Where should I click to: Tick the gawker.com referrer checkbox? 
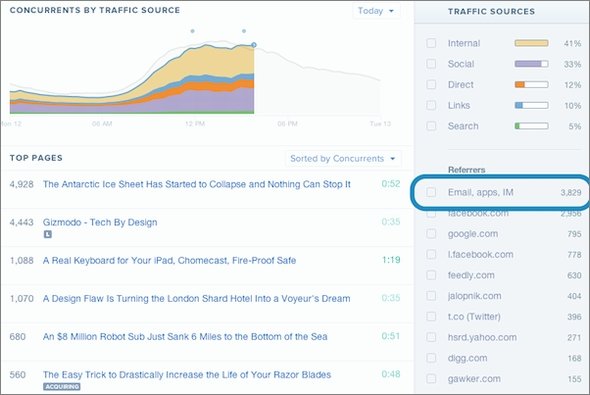(431, 378)
